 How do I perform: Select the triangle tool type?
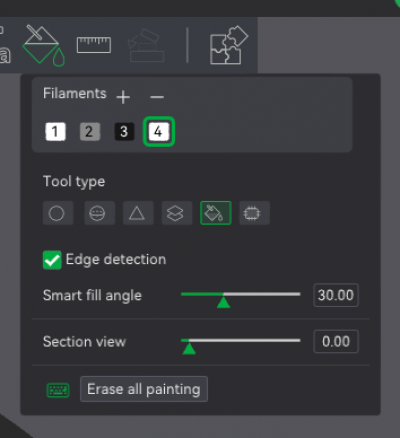(x=138, y=213)
